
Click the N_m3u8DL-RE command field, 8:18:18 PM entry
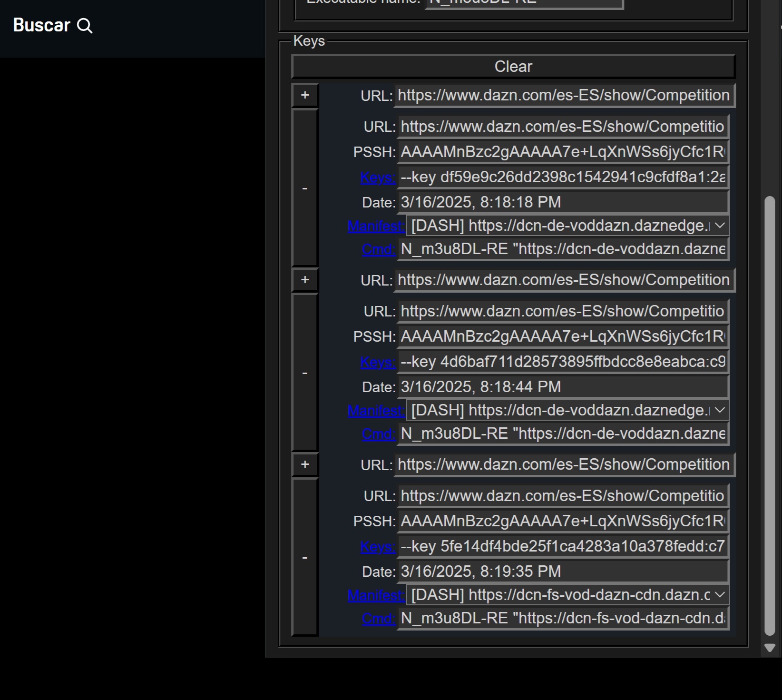coord(563,249)
